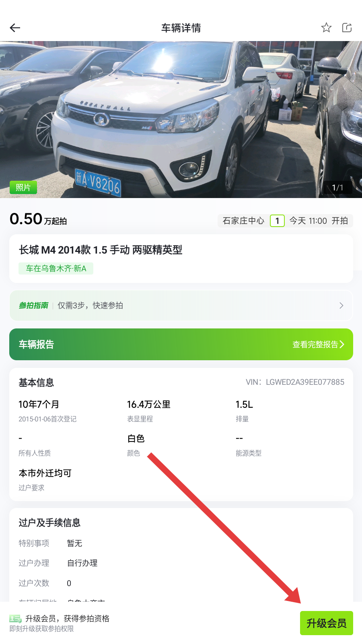Open 查看完整报告 full report arrow
This screenshot has height=644, width=362.
tap(318, 345)
